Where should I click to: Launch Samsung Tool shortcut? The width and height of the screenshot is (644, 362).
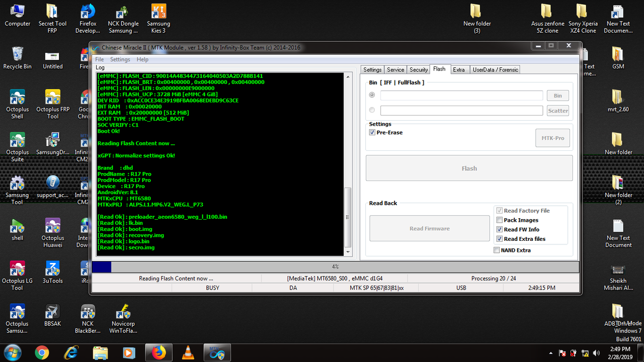(x=18, y=190)
